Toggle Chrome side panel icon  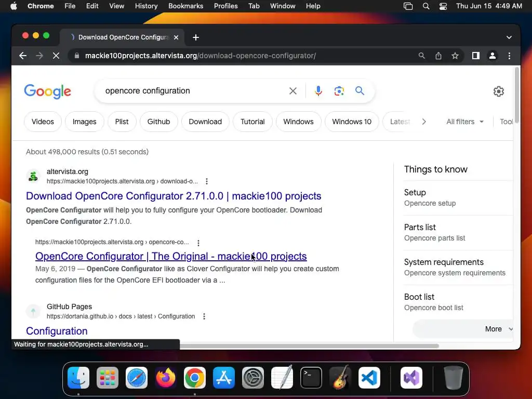[476, 56]
